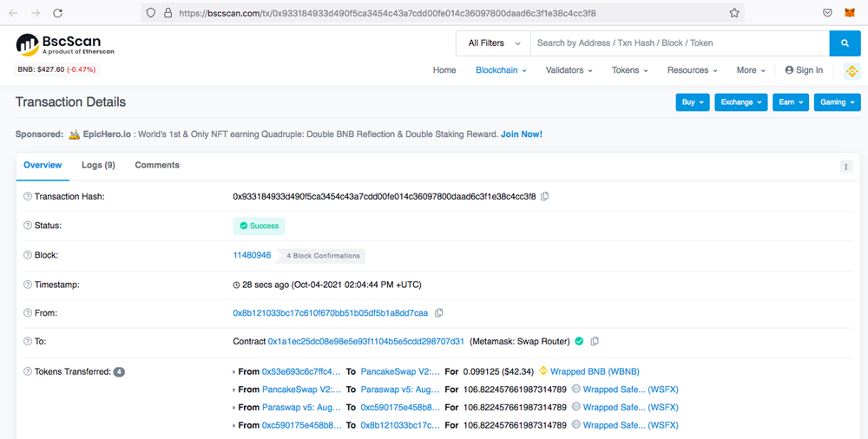The height and width of the screenshot is (439, 868).
Task: Open the Pocket save icon
Action: [x=827, y=13]
